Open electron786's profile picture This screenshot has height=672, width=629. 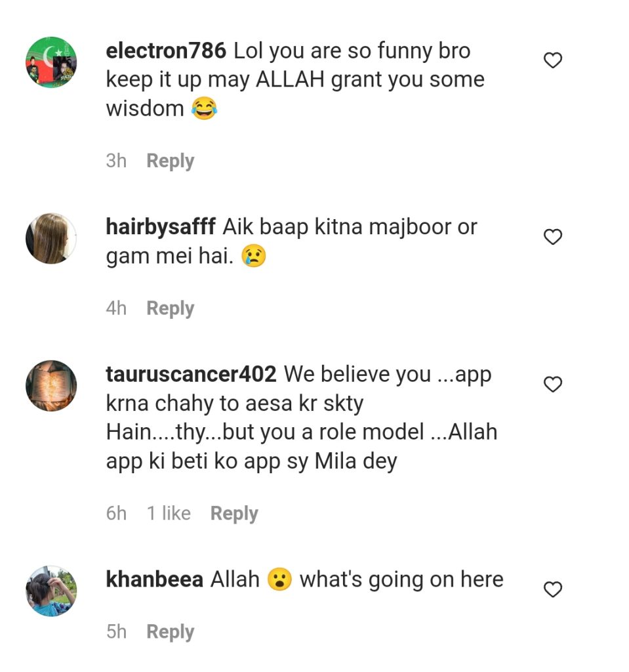[51, 62]
